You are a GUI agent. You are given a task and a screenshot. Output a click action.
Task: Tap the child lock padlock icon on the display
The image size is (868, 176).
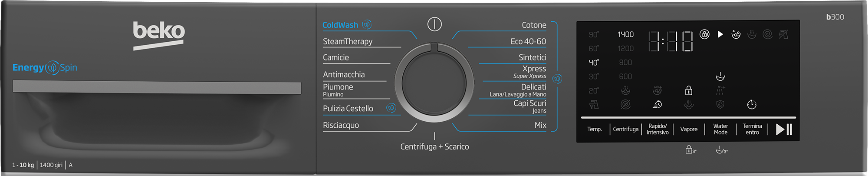click(x=689, y=90)
